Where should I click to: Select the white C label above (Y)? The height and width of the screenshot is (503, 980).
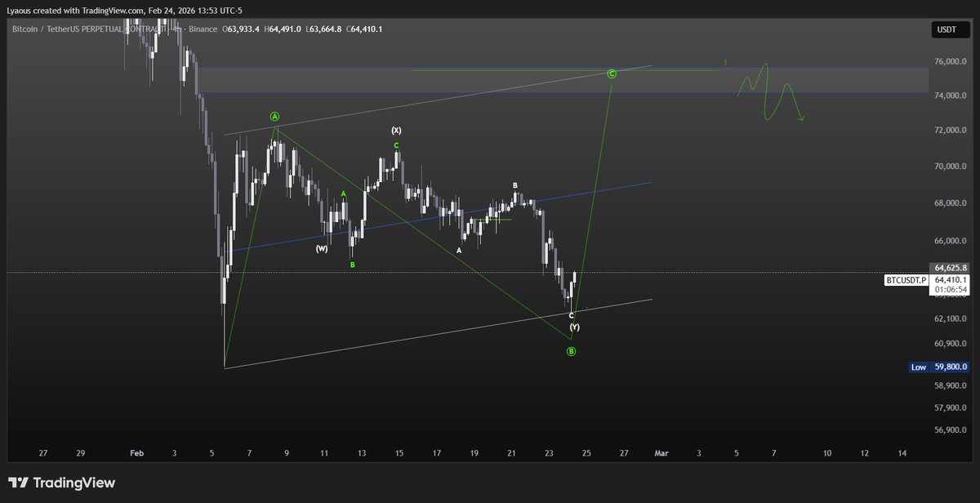coord(571,315)
